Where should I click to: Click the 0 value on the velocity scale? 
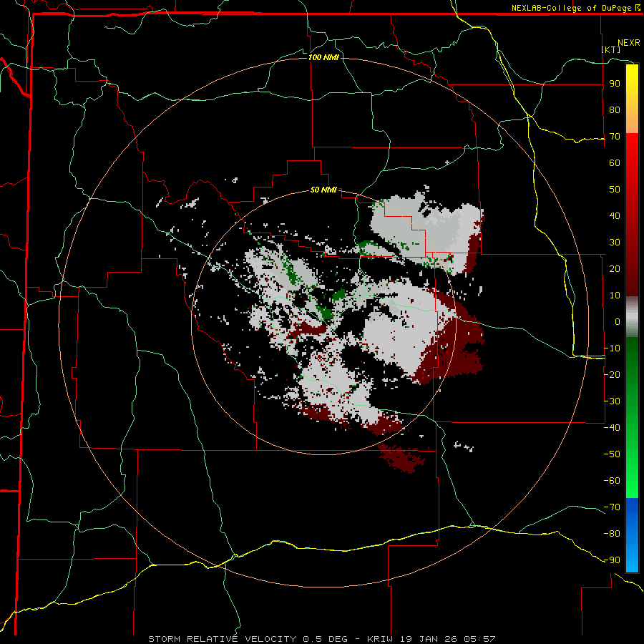[x=618, y=322]
